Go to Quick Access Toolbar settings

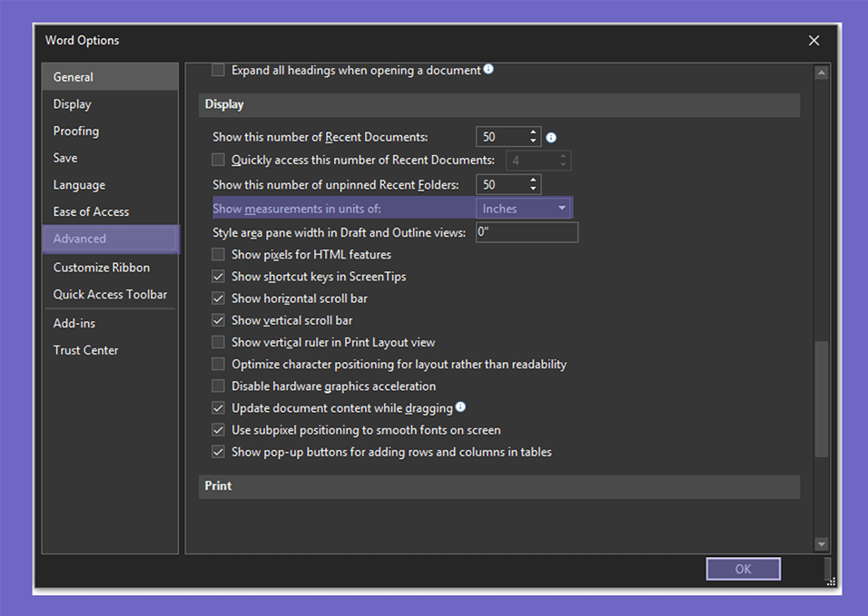point(110,295)
